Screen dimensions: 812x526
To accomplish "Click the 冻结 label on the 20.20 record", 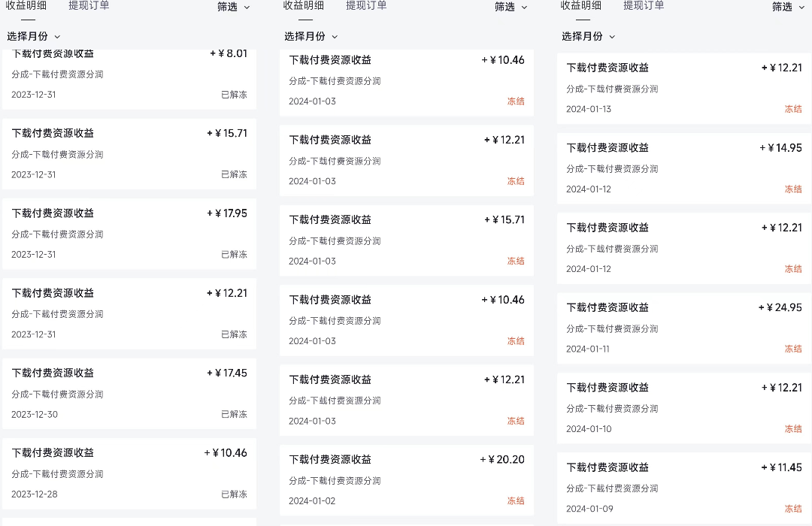I will coord(517,500).
